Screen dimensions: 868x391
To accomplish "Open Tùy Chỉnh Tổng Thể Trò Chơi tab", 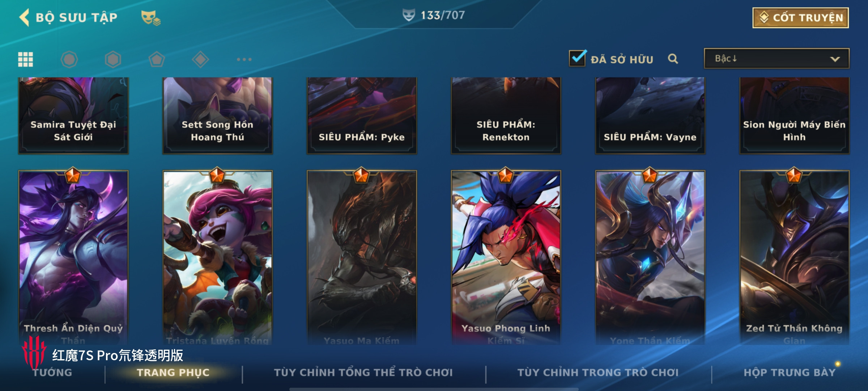I will [363, 372].
